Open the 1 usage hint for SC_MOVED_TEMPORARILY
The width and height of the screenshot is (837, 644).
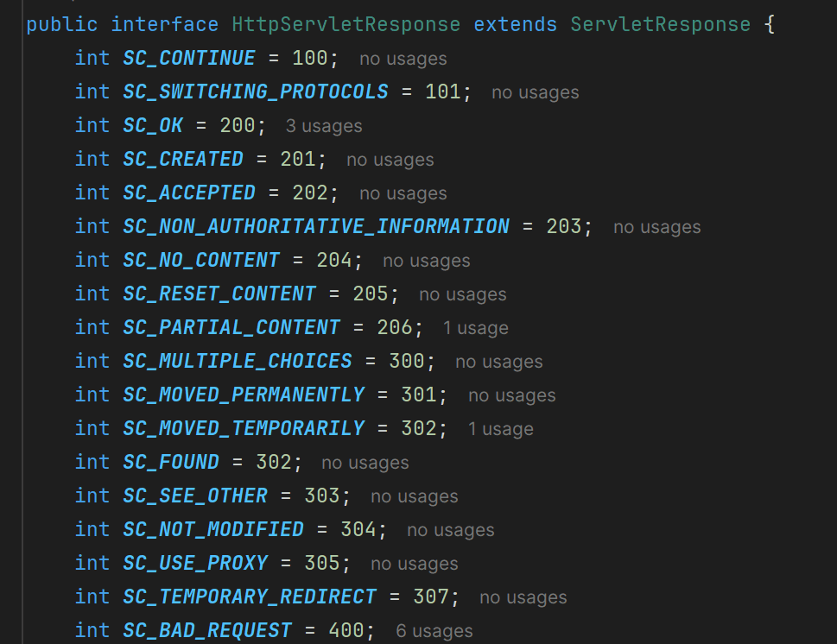(x=500, y=429)
